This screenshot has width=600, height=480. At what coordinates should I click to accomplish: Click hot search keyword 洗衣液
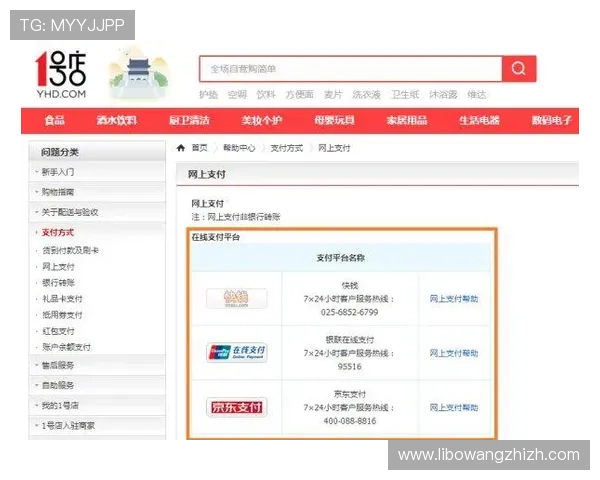pos(367,95)
